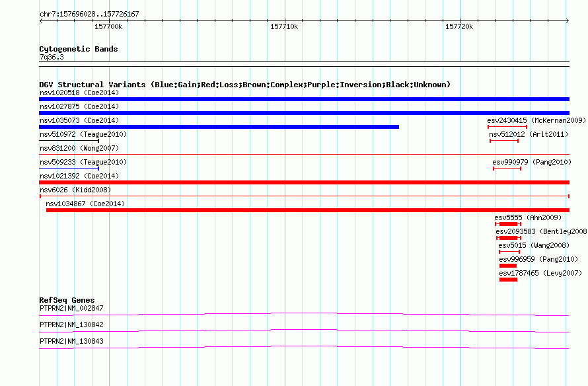Open PTPRN2|NM_002847 transcript label

pyautogui.click(x=71, y=309)
